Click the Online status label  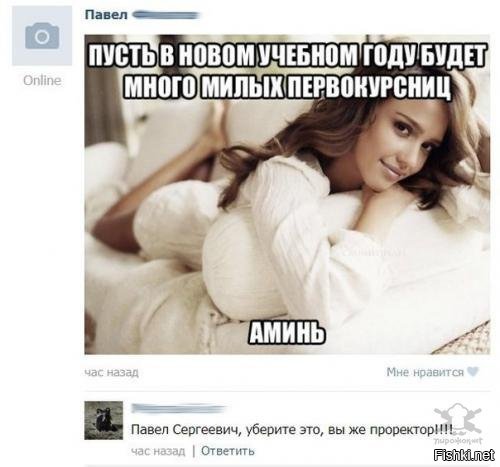coord(42,80)
